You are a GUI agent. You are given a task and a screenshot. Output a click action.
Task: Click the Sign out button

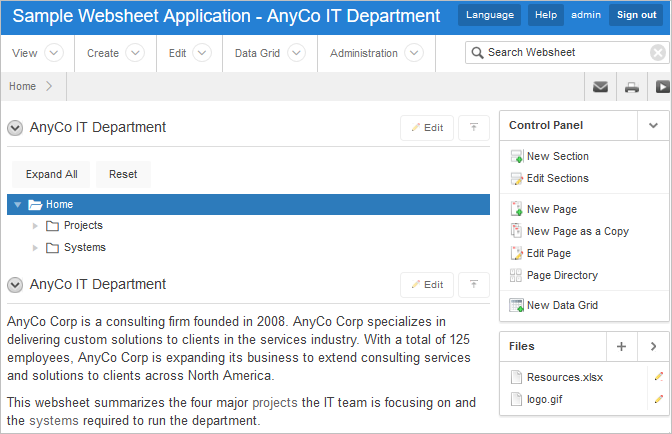click(636, 15)
